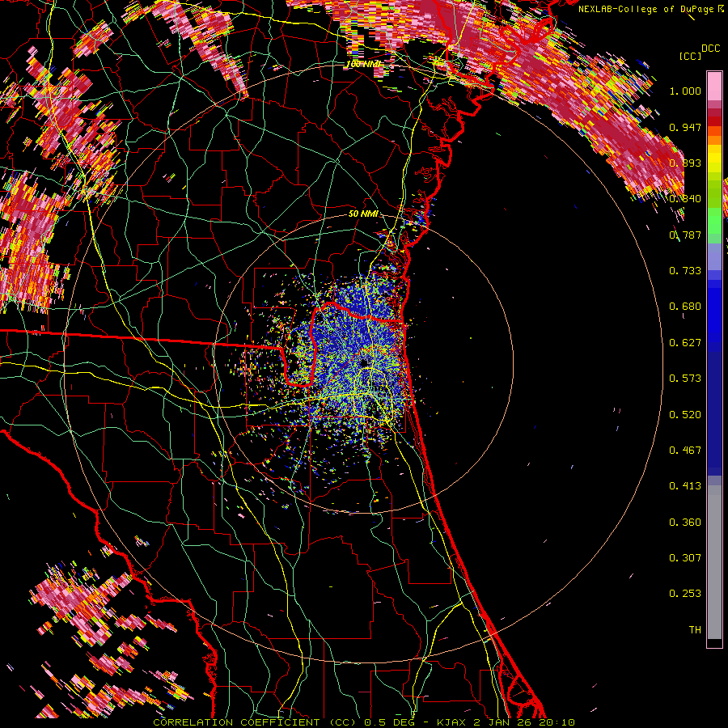The height and width of the screenshot is (728, 728).
Task: Select the 0.627 scale value
Action: 685,343
